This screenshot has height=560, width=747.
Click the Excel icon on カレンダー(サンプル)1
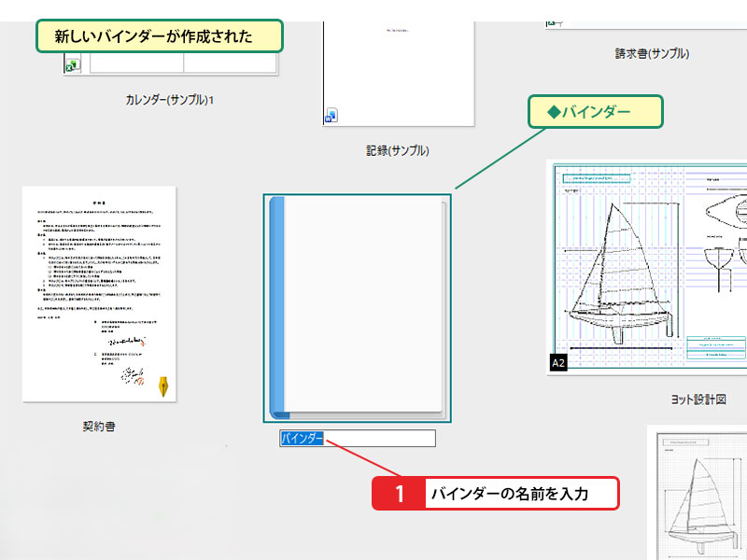73,64
